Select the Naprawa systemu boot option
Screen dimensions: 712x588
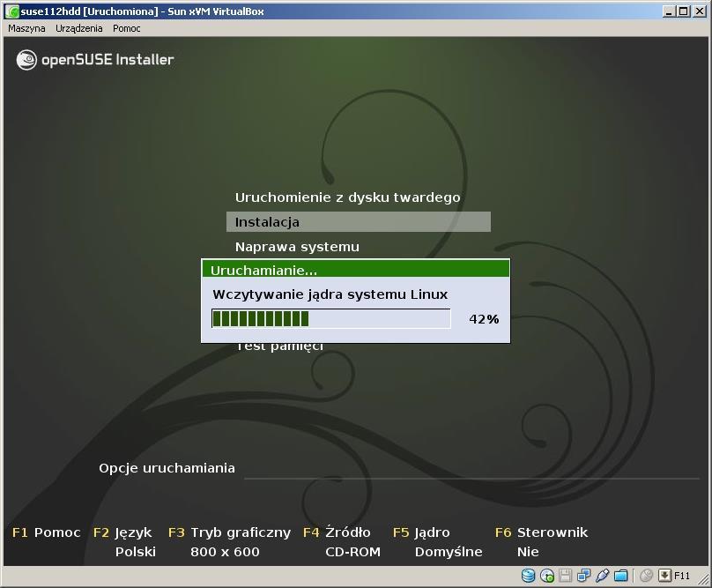pyautogui.click(x=297, y=247)
